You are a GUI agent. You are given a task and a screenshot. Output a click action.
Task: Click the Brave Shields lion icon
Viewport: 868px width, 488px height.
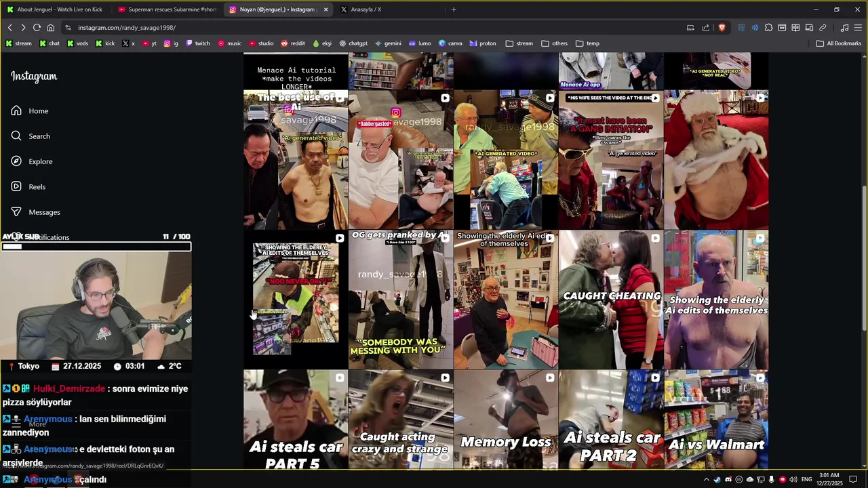pos(722,28)
